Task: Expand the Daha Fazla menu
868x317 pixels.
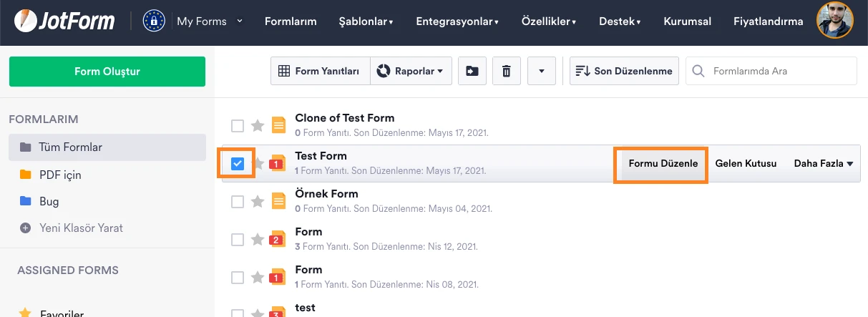Action: coord(824,164)
